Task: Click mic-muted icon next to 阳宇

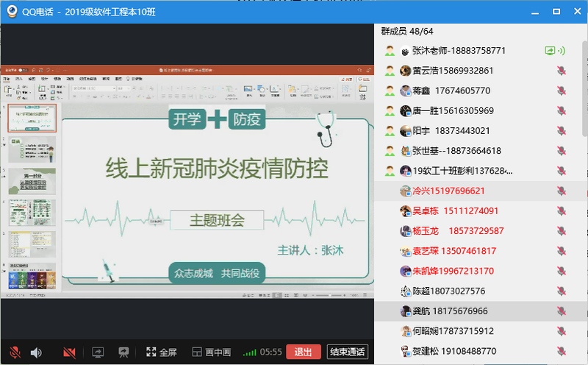Action: point(562,131)
